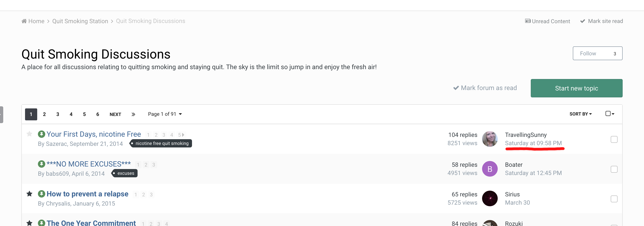The height and width of the screenshot is (226, 644).
Task: Open TravellingSunny's avatar
Action: (489, 139)
